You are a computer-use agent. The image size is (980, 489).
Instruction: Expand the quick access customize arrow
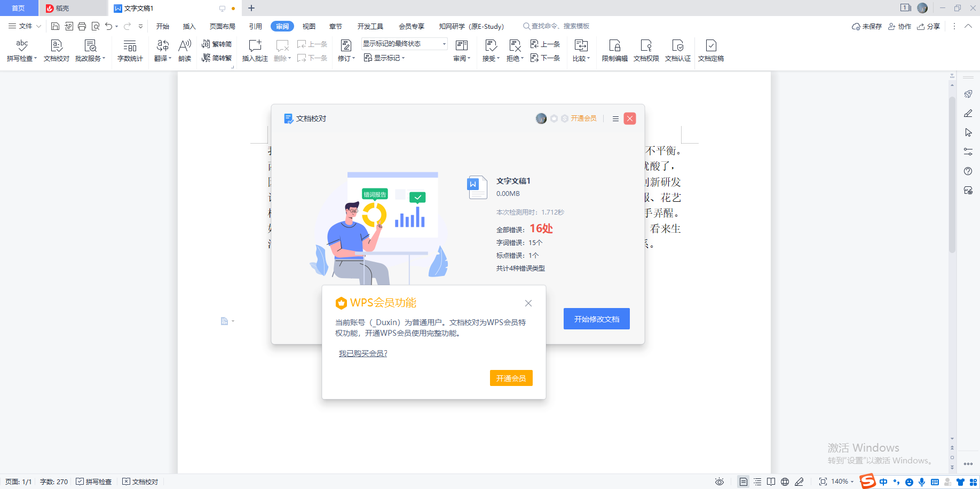coord(140,26)
